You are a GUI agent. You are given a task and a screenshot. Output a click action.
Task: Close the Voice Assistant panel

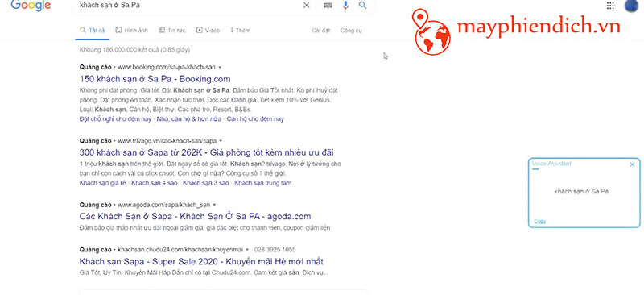[x=632, y=164]
